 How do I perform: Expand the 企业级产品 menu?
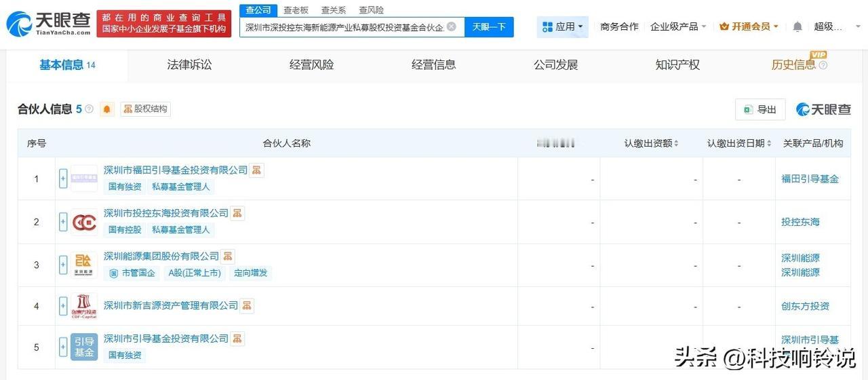[x=678, y=26]
